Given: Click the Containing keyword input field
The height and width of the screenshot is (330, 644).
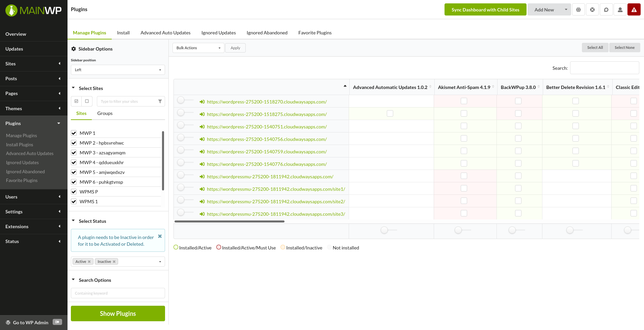Looking at the screenshot, I should pos(117,293).
